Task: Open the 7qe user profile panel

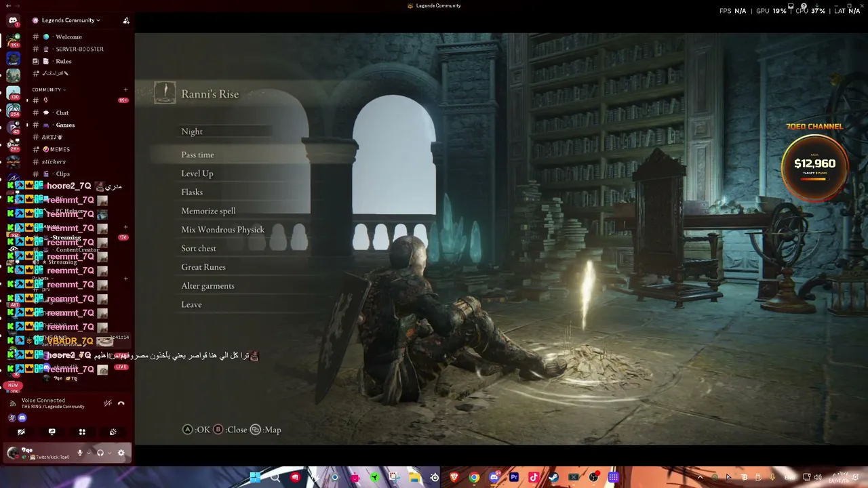Action: (x=38, y=453)
